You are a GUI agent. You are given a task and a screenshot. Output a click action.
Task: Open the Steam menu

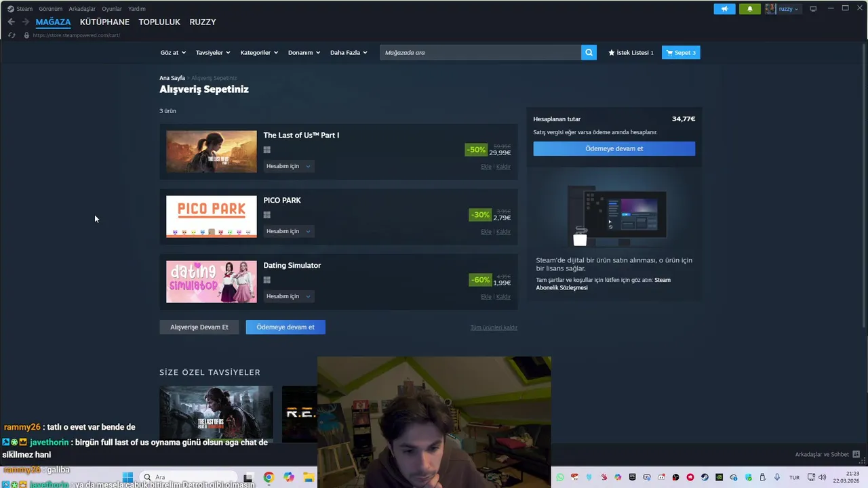[x=20, y=9]
